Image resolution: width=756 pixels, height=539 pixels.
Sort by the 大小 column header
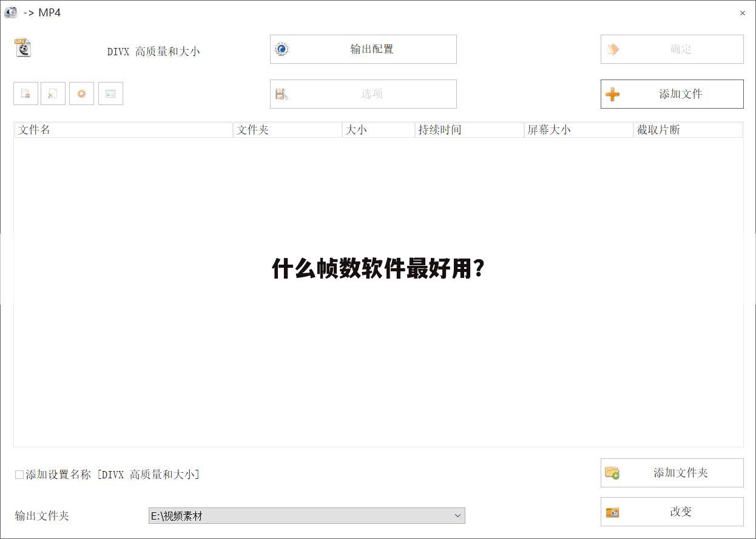pos(379,130)
